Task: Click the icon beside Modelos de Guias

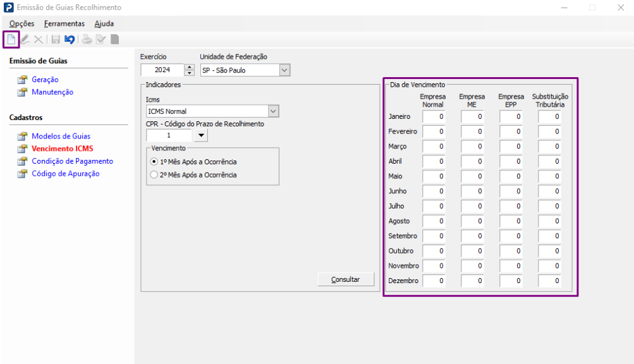Action: (x=22, y=136)
